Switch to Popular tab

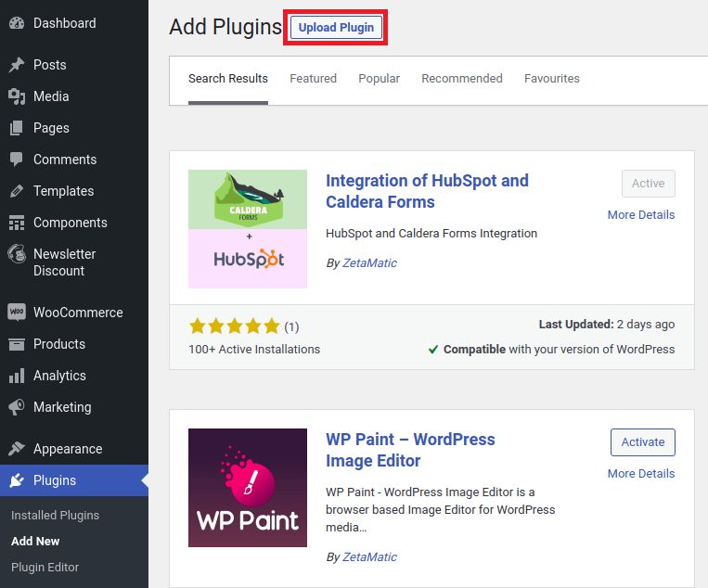point(379,79)
